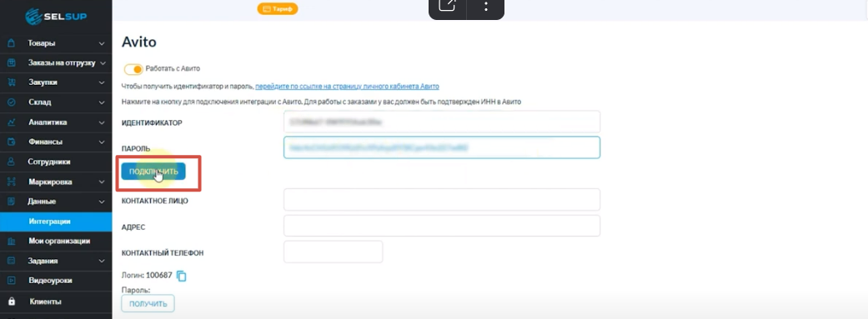Expand the Заказы на отгрузку chevron

(103, 63)
